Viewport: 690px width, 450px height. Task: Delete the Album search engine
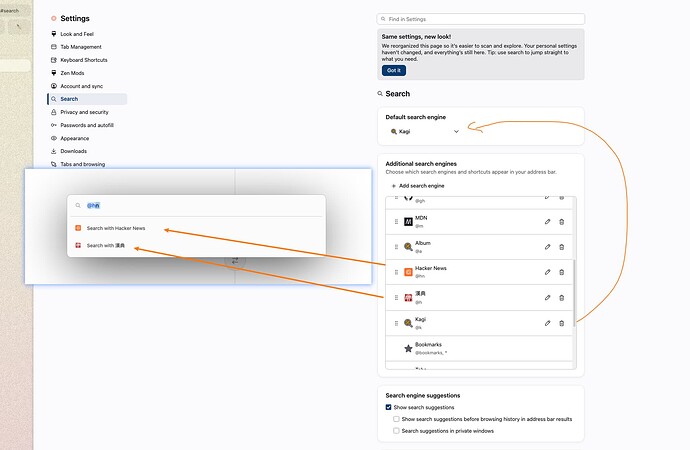coord(562,247)
